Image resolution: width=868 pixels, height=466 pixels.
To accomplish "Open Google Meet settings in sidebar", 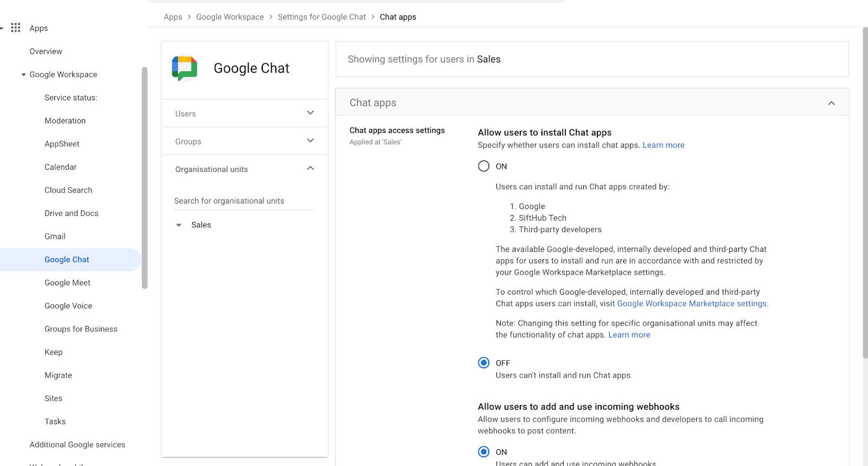I will click(x=67, y=283).
